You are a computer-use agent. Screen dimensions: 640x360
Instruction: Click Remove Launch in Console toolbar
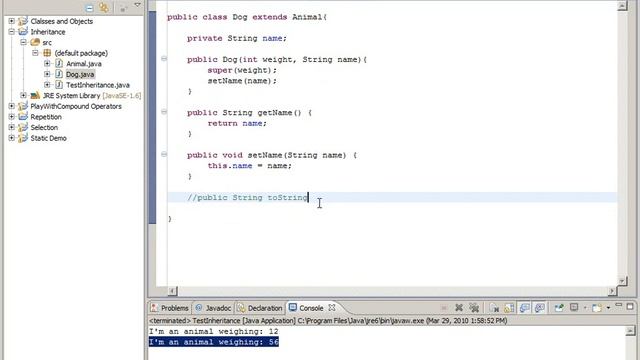click(459, 308)
